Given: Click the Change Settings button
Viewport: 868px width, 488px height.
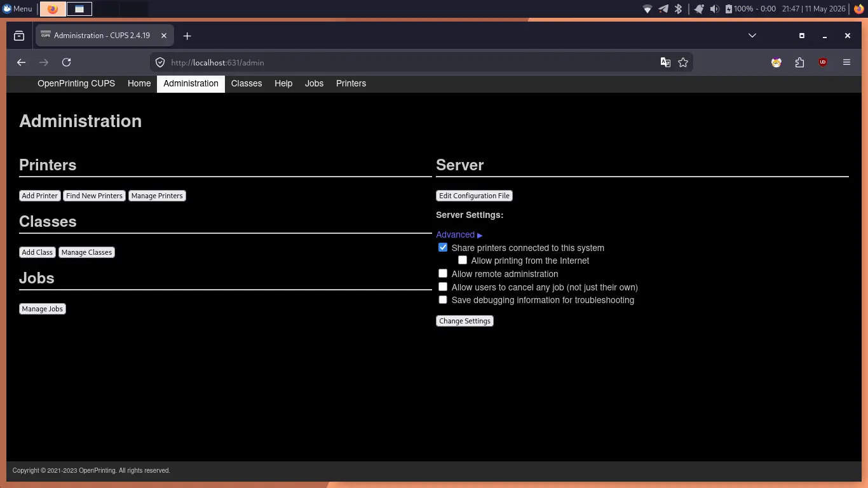Looking at the screenshot, I should 465,321.
